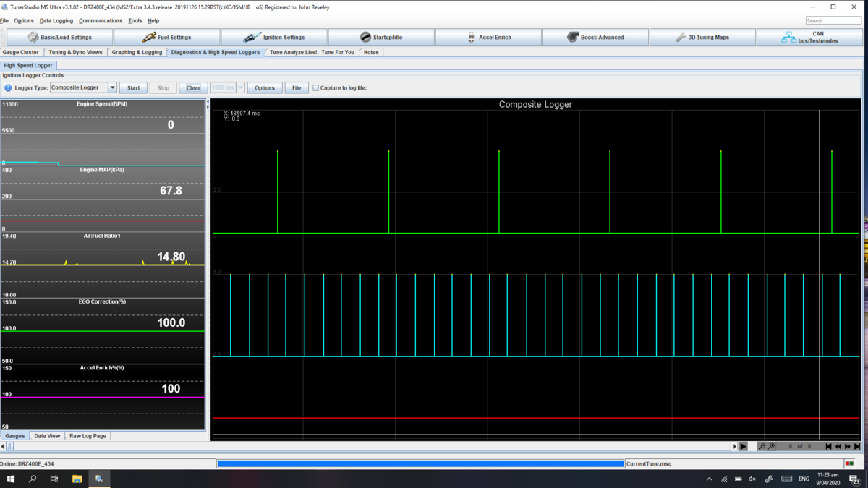This screenshot has height=488, width=868.
Task: Open Fuel Settings toolbar menu
Action: (167, 37)
